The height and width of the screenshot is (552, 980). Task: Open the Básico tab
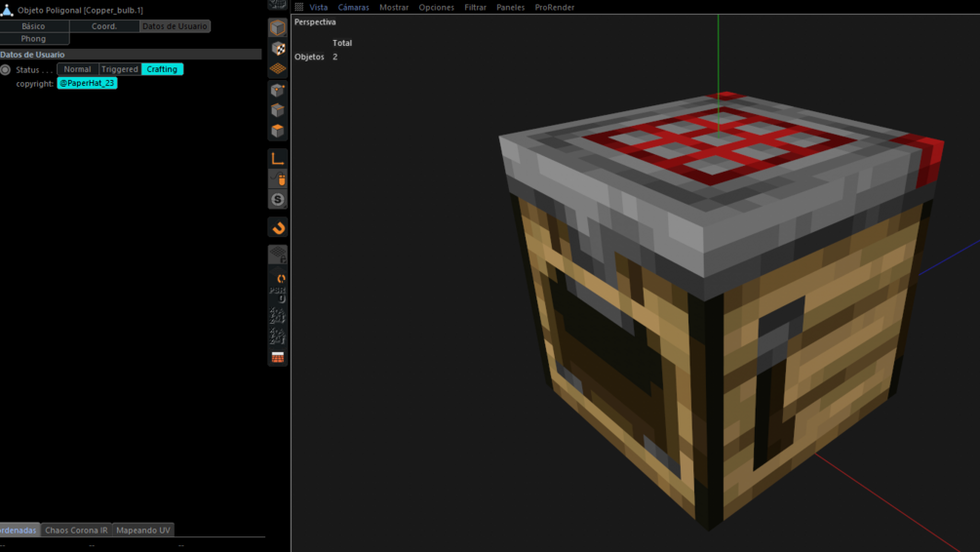coord(34,26)
